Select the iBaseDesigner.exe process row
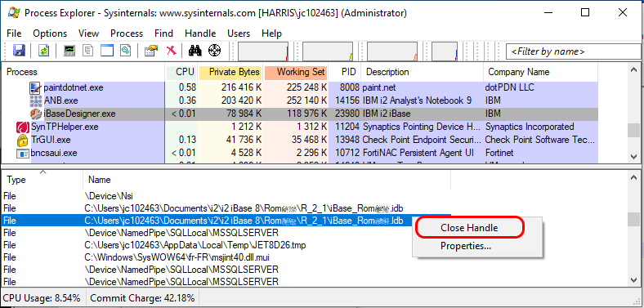This screenshot has height=308, width=644. [x=300, y=114]
